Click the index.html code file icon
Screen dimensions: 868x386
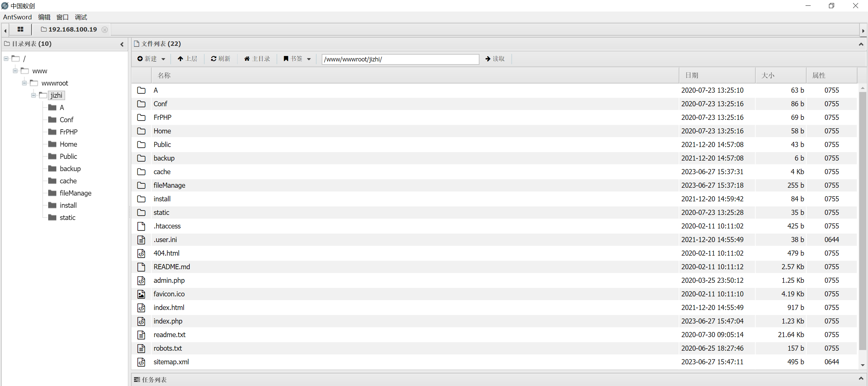(x=141, y=308)
